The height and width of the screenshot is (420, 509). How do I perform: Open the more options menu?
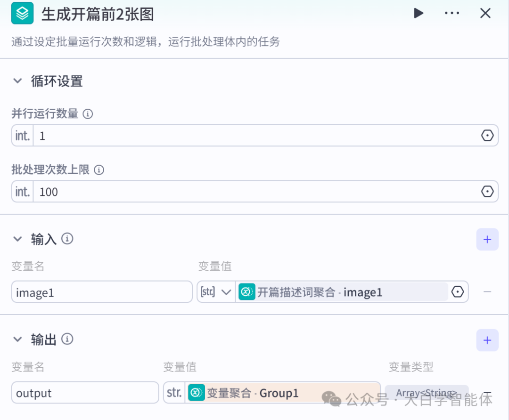[x=452, y=13]
